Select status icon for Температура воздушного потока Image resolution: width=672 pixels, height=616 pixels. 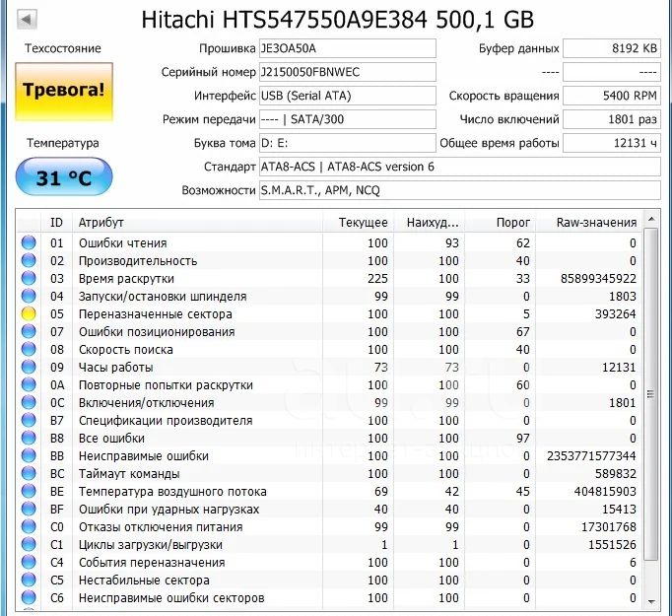[29, 491]
